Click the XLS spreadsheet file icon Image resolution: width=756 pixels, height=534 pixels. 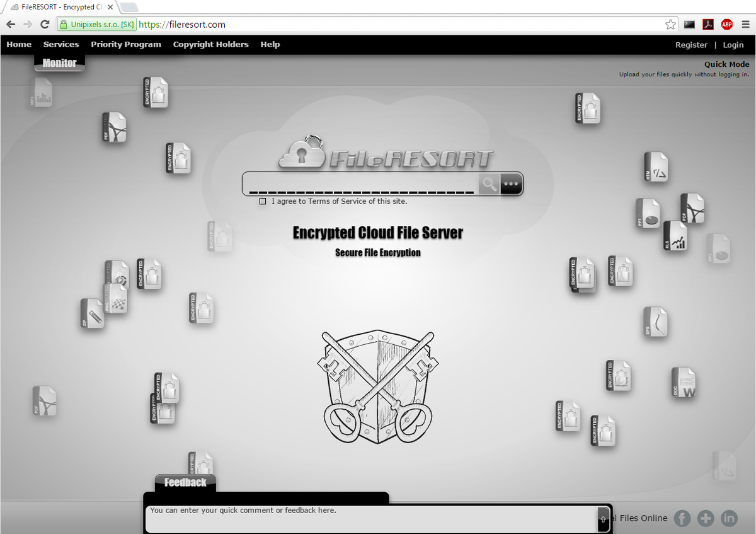click(x=675, y=236)
